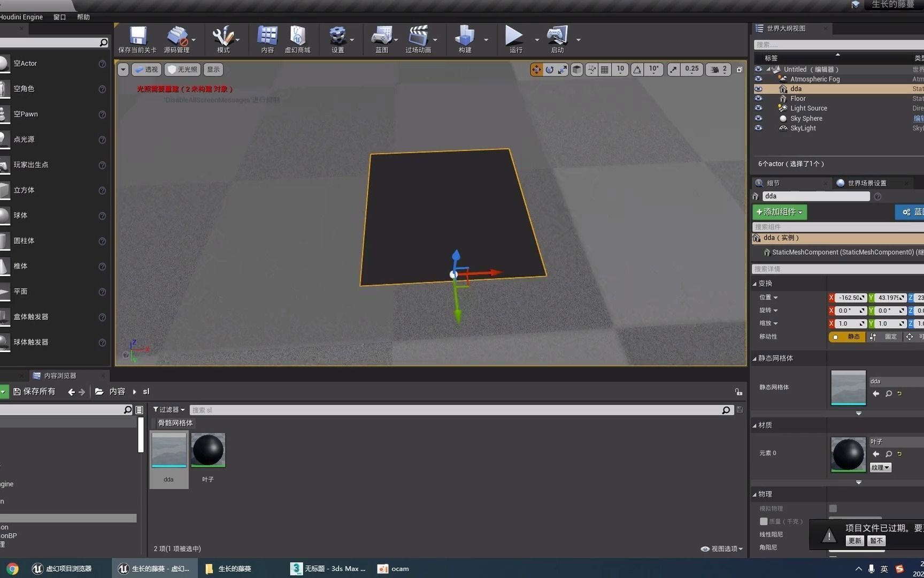Open Perspective view mode button

[x=146, y=70]
